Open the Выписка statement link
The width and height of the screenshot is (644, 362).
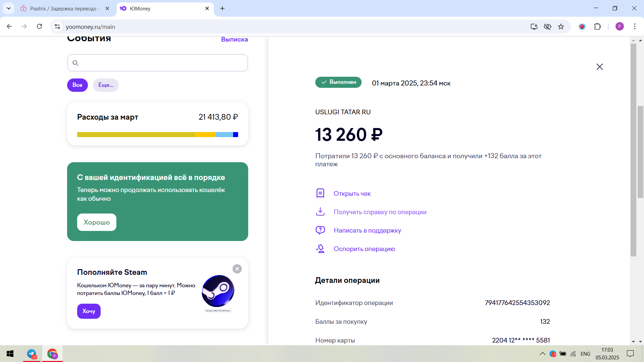point(234,40)
